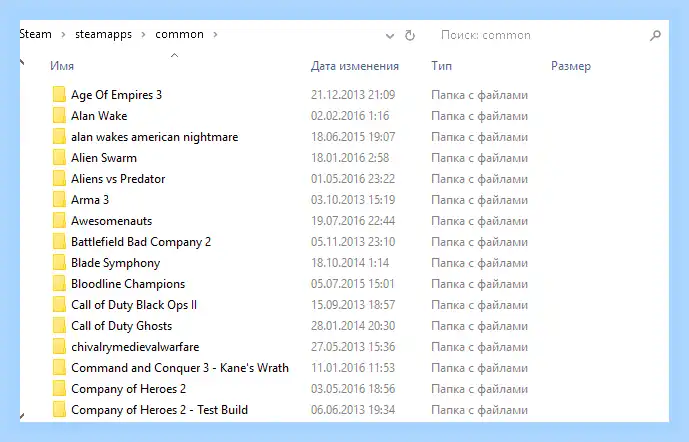This screenshot has height=442, width=689.
Task: Click the Blade Symphony folder icon
Action: click(x=59, y=263)
